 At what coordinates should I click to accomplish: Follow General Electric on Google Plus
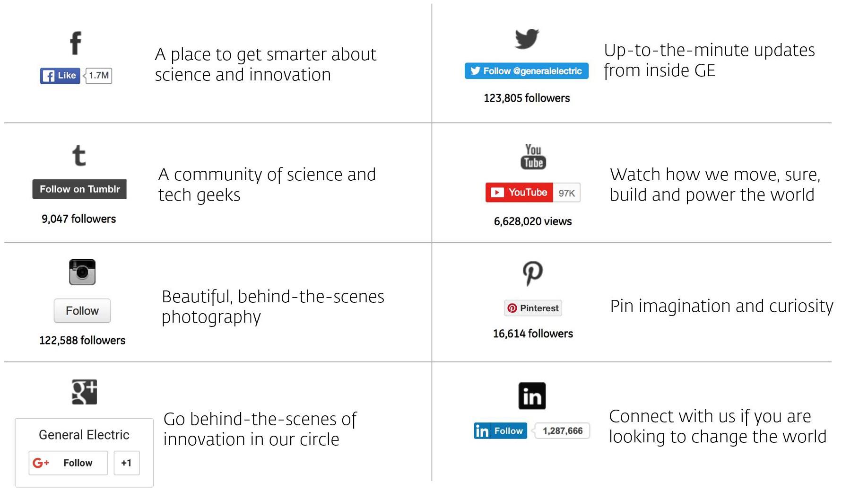[68, 463]
